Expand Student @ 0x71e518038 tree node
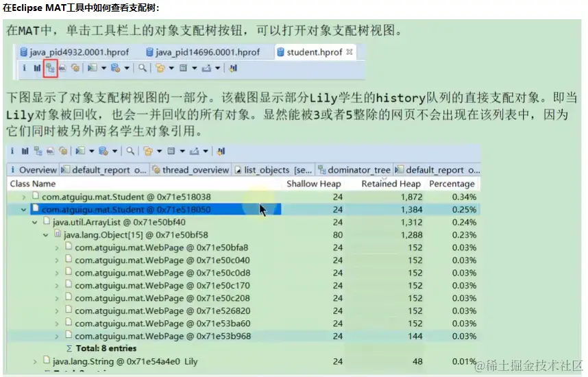This screenshot has height=377, width=588. 24,197
